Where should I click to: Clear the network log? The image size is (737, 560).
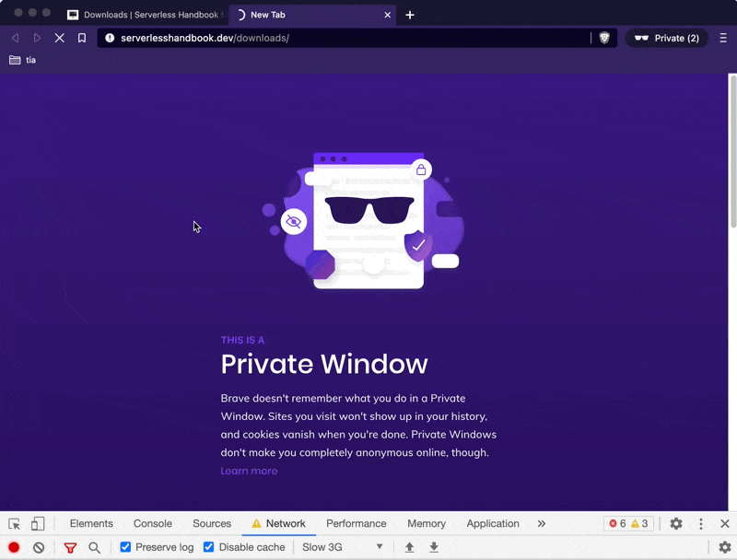(39, 547)
